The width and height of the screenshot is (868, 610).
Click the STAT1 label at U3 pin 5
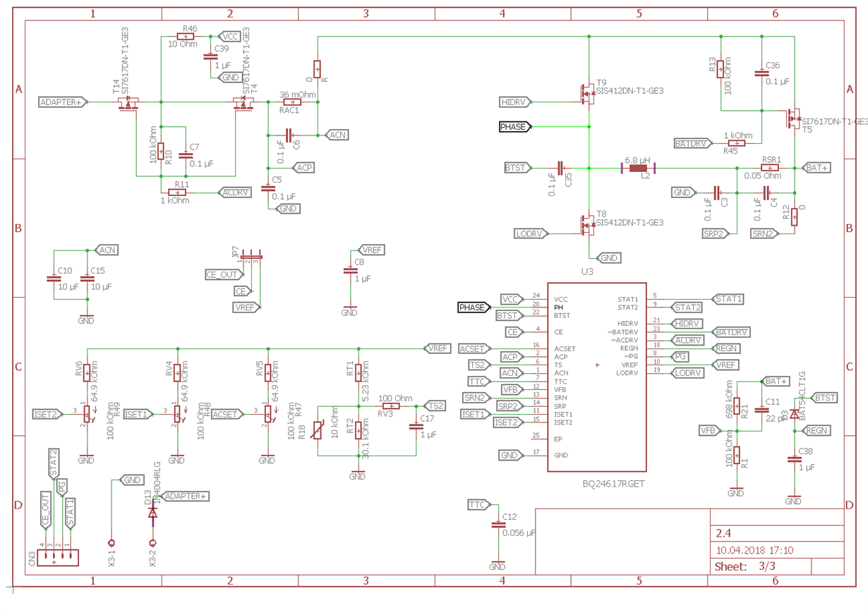[x=728, y=299]
